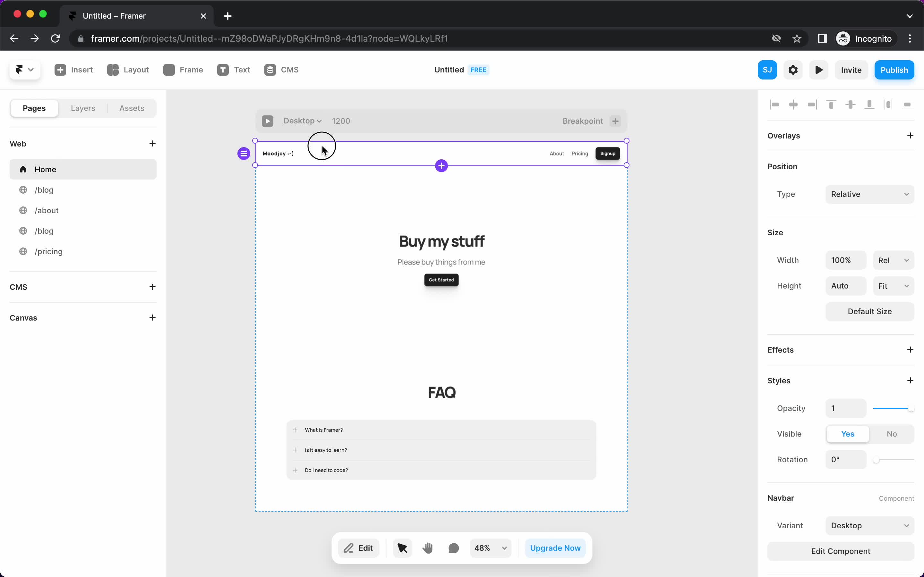The width and height of the screenshot is (924, 577).
Task: Switch position type to Relative
Action: click(869, 193)
